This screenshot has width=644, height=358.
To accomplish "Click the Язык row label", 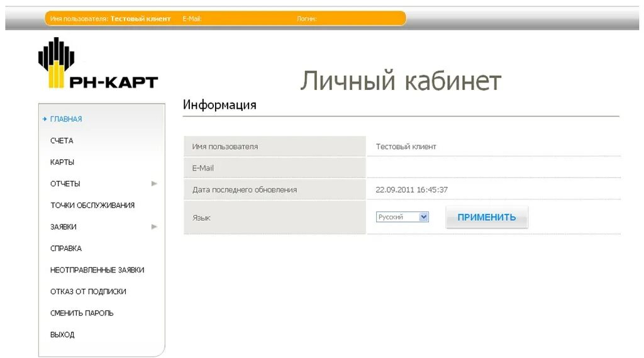I will [x=201, y=218].
